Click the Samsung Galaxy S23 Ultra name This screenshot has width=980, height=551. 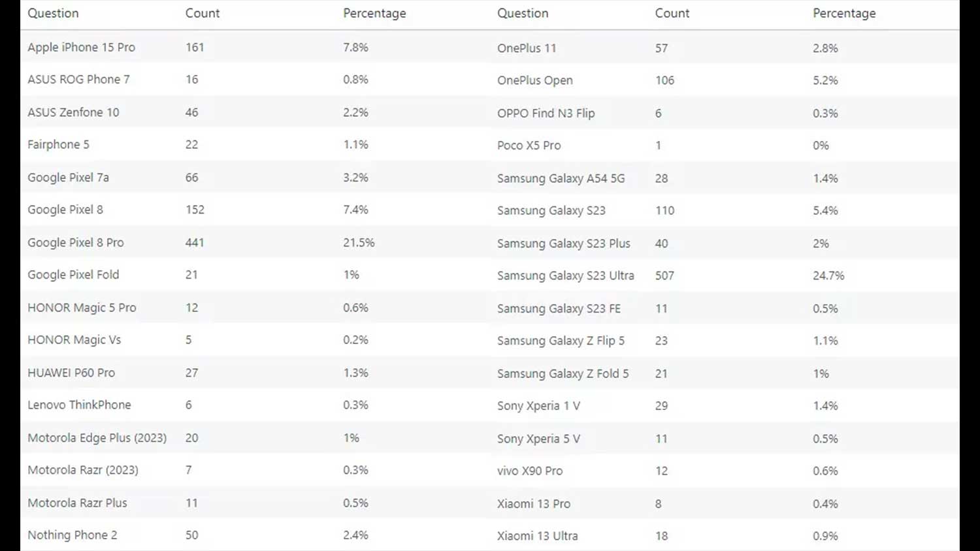click(565, 275)
